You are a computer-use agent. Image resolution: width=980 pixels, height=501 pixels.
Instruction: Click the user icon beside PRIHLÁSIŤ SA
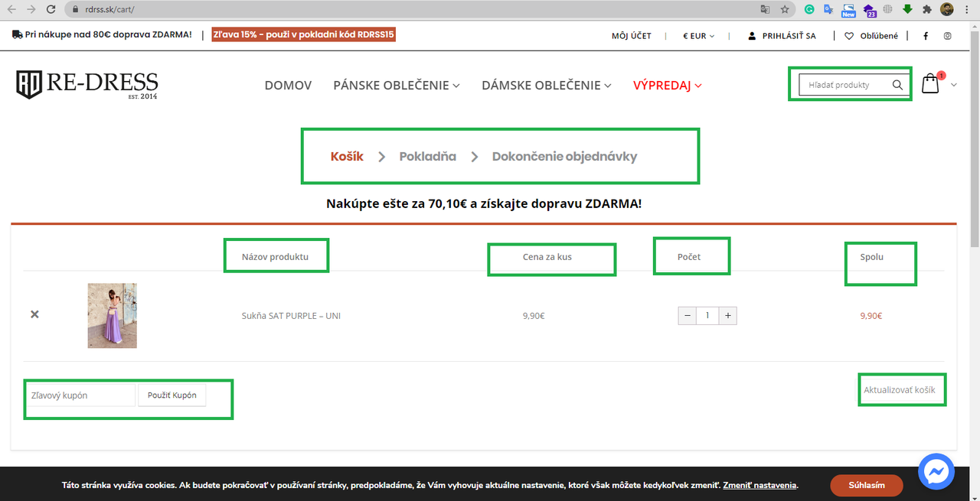(x=752, y=36)
